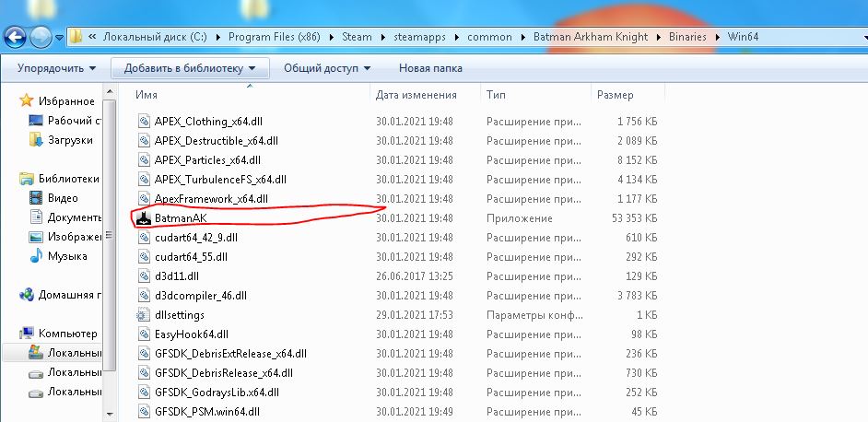The width and height of the screenshot is (868, 422).
Task: Click BatmanAK size 53 353 КБ
Action: 634,218
